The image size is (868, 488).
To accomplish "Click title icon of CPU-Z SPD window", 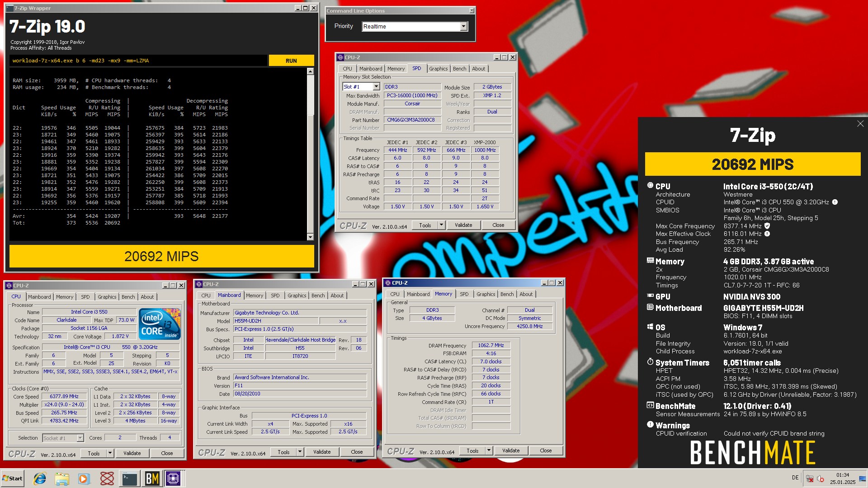I will [340, 57].
